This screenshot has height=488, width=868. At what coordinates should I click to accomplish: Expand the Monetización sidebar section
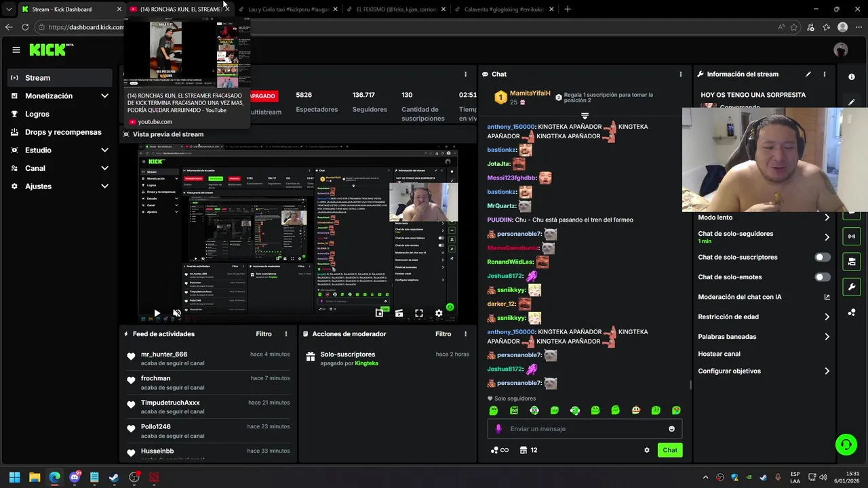coord(60,96)
